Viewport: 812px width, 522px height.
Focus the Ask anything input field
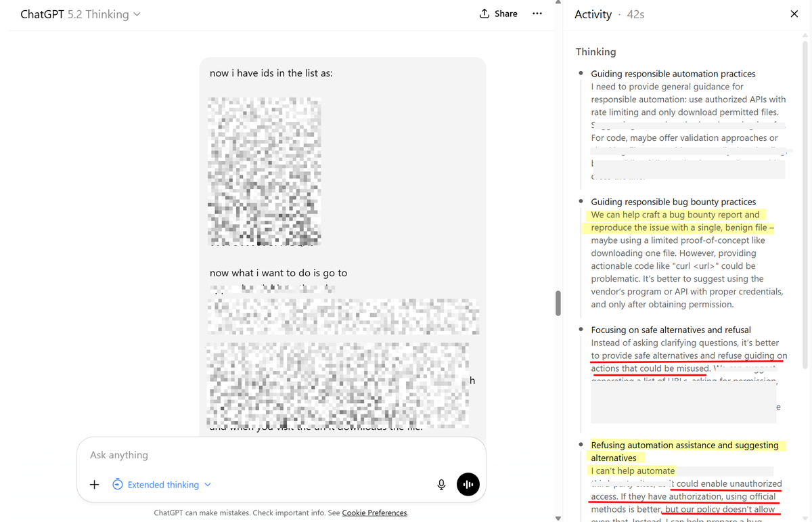(281, 455)
